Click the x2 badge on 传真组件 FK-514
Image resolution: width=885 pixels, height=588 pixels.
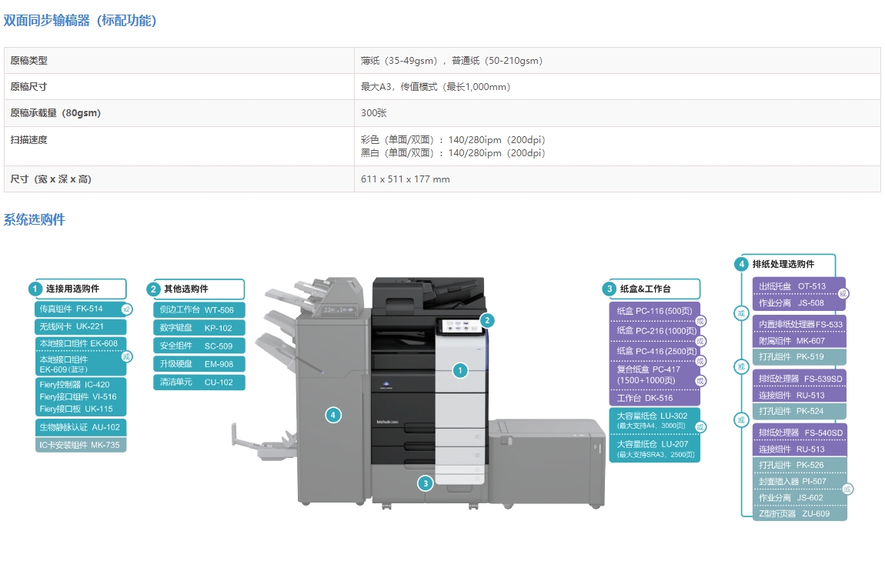(x=127, y=309)
